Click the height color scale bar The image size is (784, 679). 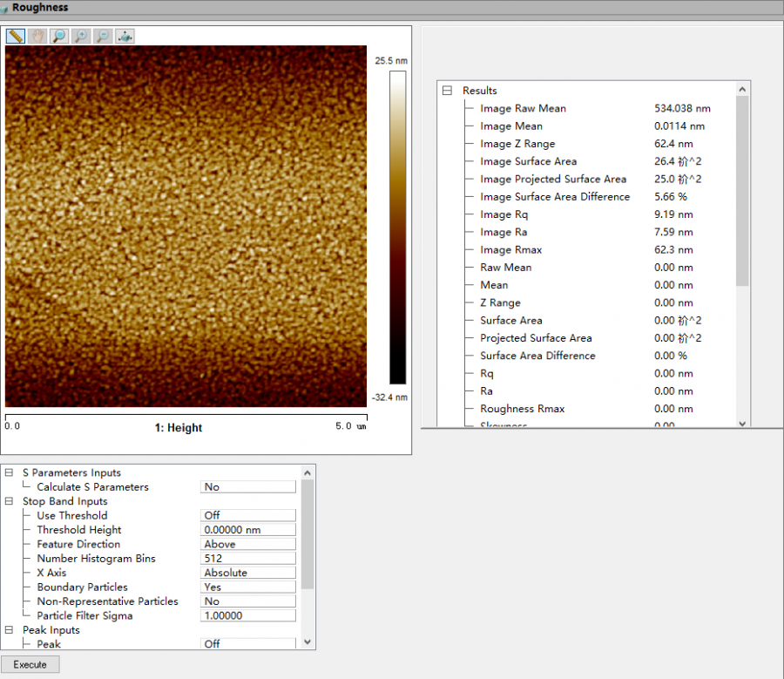pyautogui.click(x=397, y=227)
